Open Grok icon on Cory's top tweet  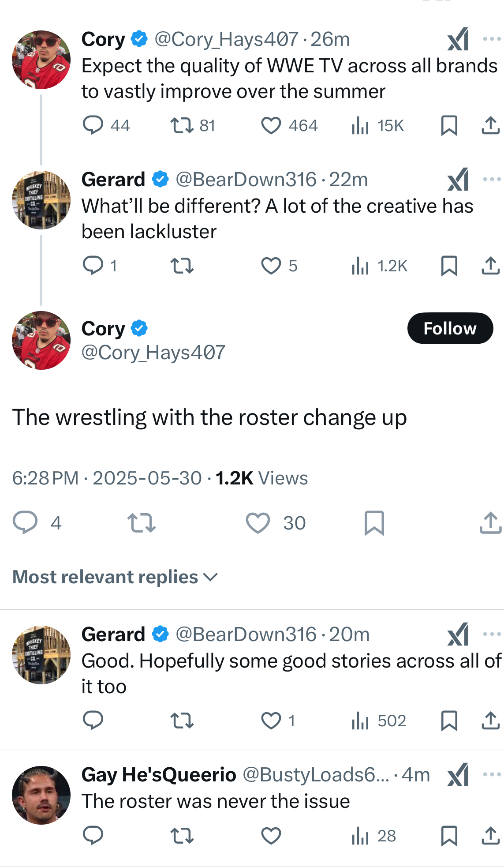(458, 40)
